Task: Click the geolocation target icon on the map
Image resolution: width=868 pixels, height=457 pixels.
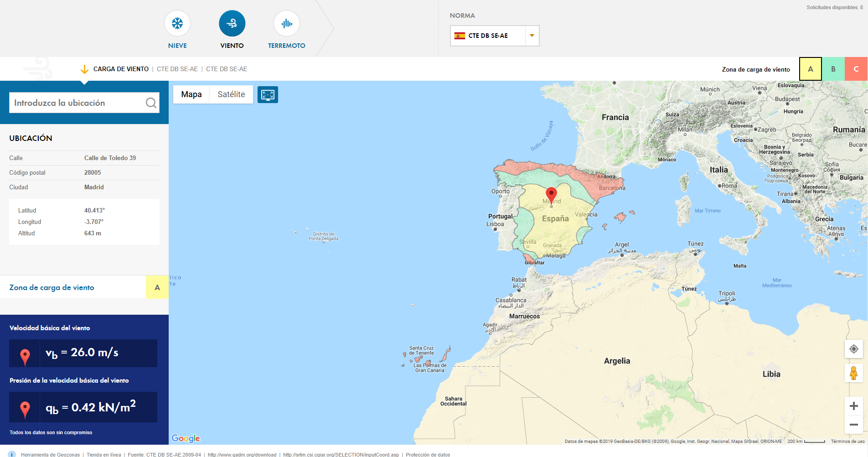Action: [854, 349]
